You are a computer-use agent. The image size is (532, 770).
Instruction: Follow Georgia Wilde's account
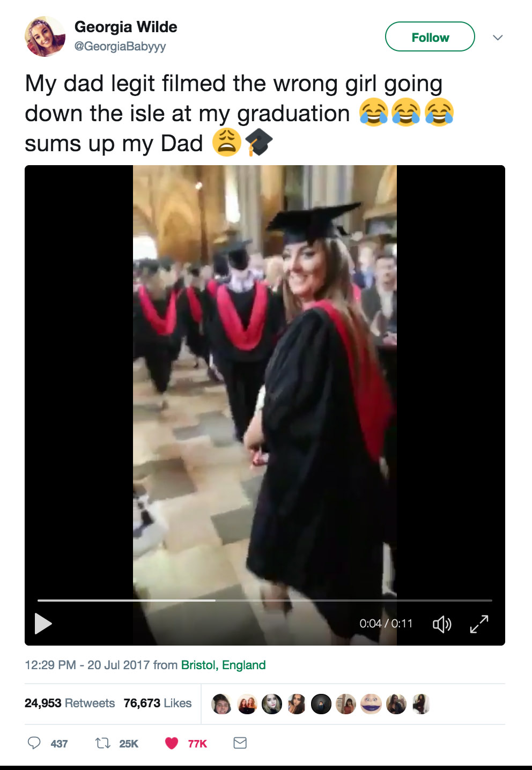pos(430,37)
